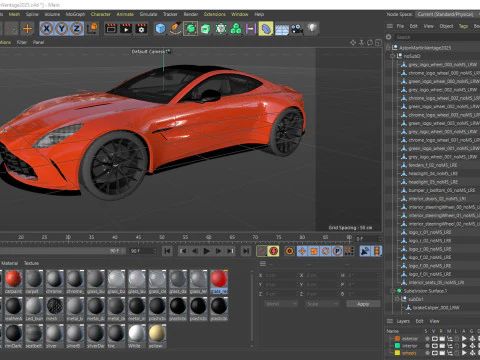This screenshot has width=480, height=360.
Task: Add a Cube primitive object
Action: (x=160, y=29)
